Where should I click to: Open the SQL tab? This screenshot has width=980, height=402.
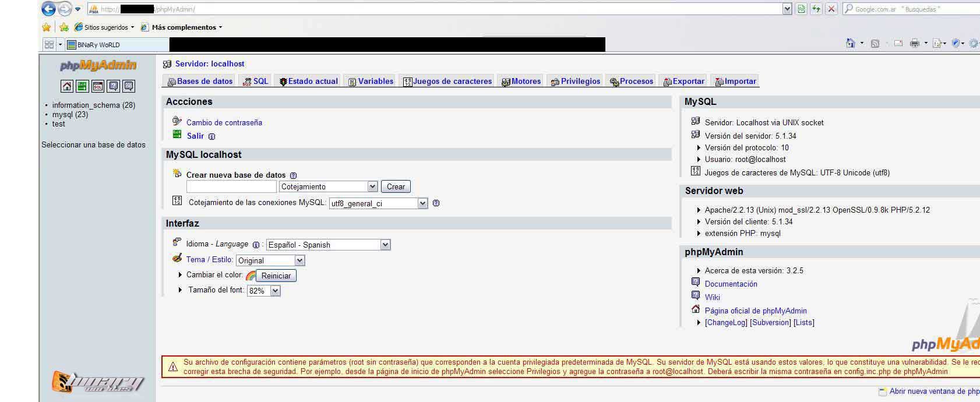[256, 81]
